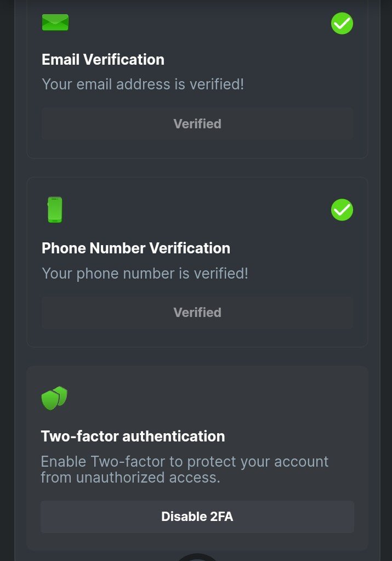The height and width of the screenshot is (561, 392).
Task: Click the 'Enable Two-factor to protect' description
Action: (184, 461)
